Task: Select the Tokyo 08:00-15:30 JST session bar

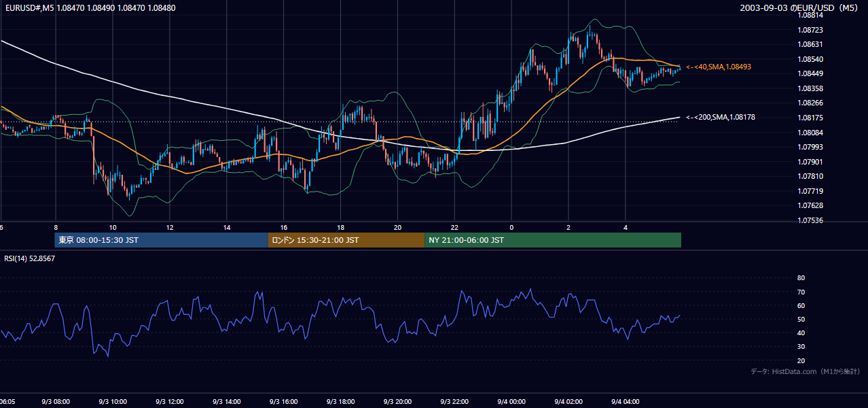Action: 162,240
